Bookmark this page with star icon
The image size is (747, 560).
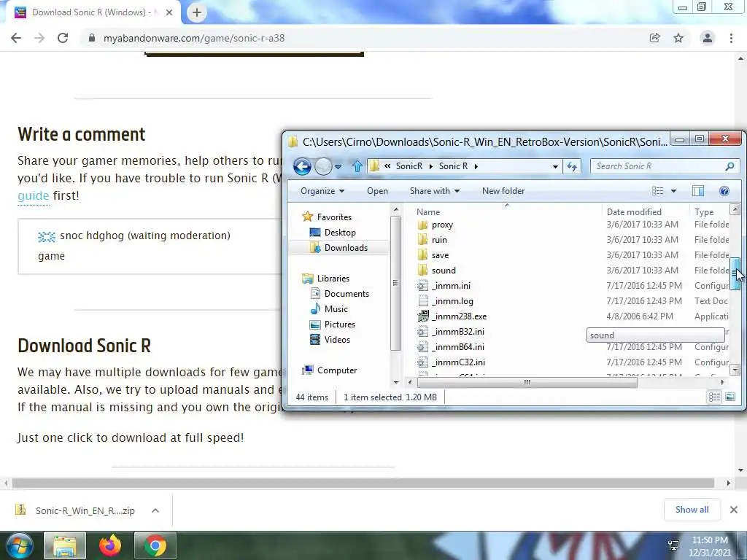[x=678, y=38]
